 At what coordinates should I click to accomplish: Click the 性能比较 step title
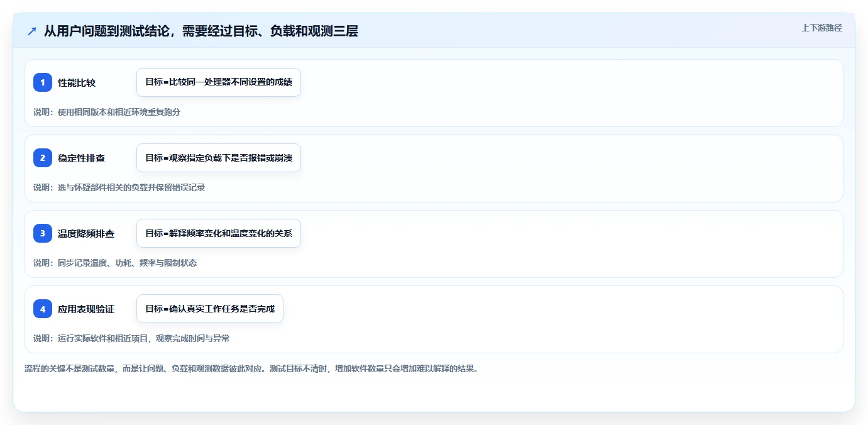(x=77, y=82)
